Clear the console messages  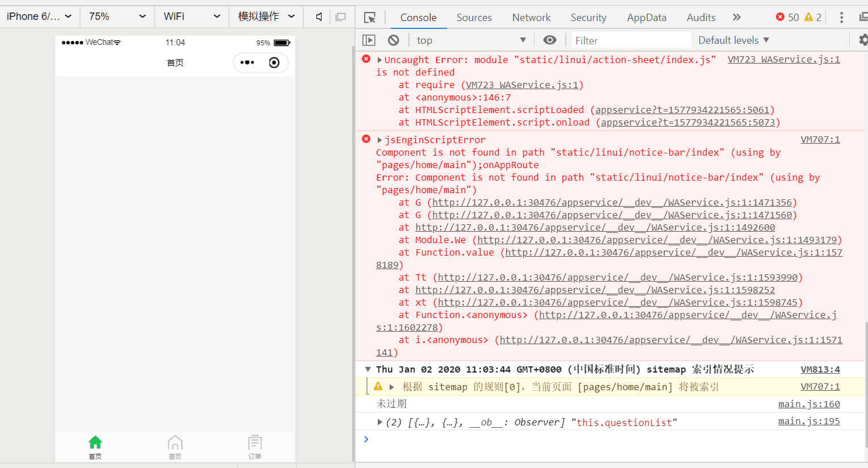click(x=394, y=40)
